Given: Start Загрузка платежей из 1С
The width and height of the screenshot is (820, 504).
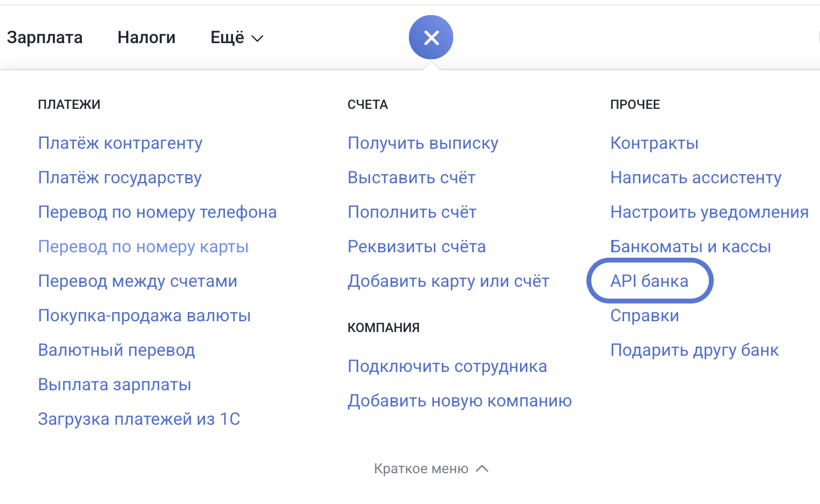Looking at the screenshot, I should tap(139, 419).
